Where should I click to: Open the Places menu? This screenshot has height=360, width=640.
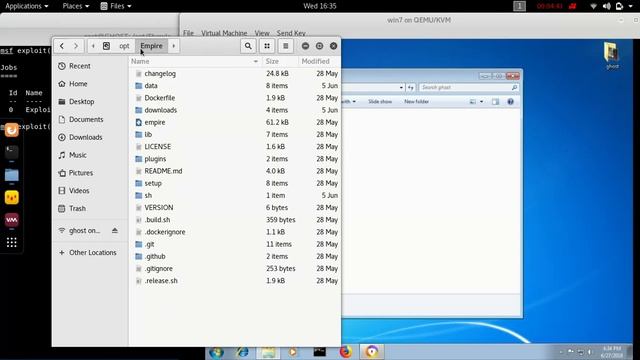tap(76, 6)
